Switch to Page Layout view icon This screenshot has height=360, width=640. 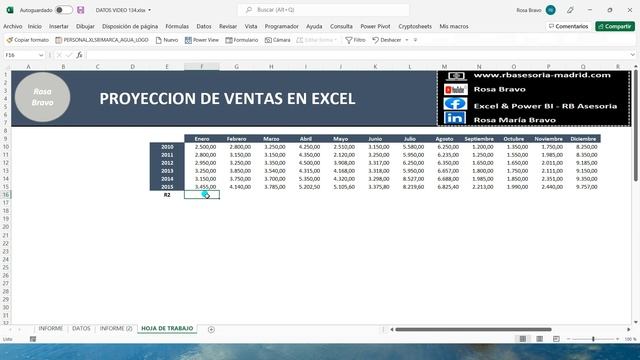[540, 339]
